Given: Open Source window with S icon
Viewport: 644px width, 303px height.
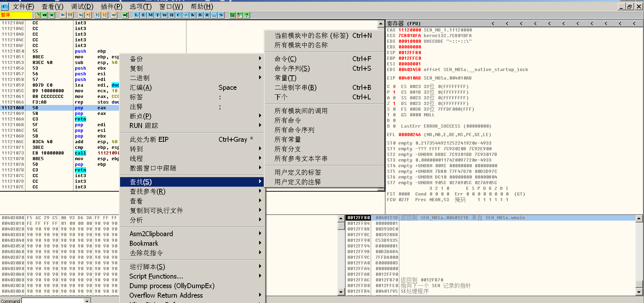Looking at the screenshot, I should pyautogui.click(x=221, y=15).
